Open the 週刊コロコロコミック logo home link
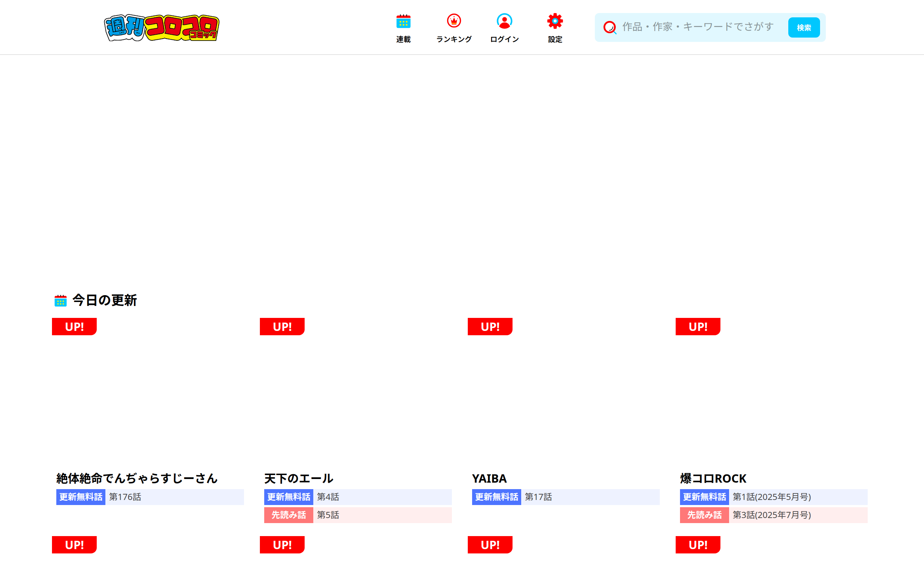This screenshot has width=924, height=578. pyautogui.click(x=161, y=27)
